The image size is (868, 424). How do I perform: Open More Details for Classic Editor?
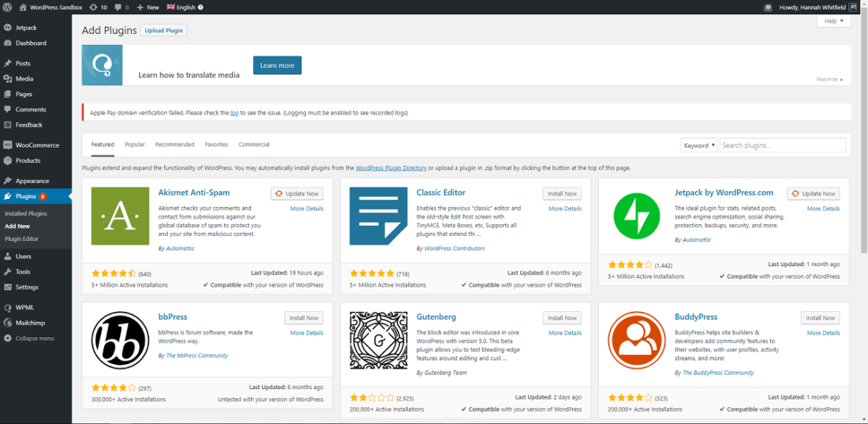tap(565, 208)
